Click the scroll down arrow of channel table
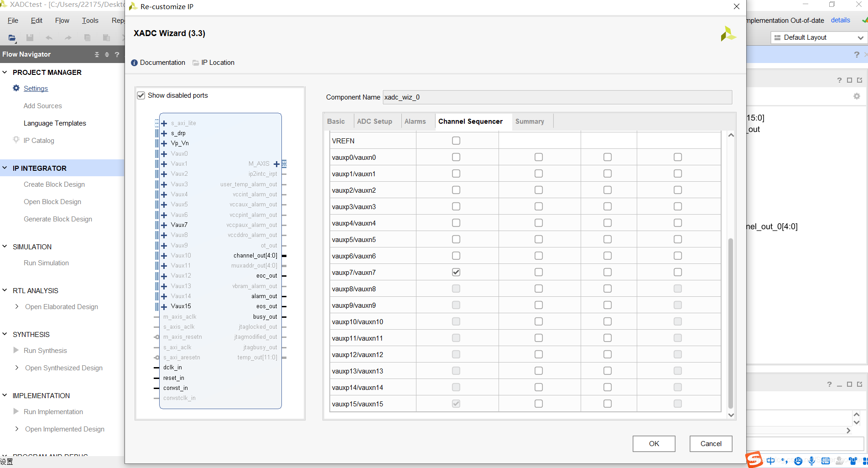 (731, 415)
